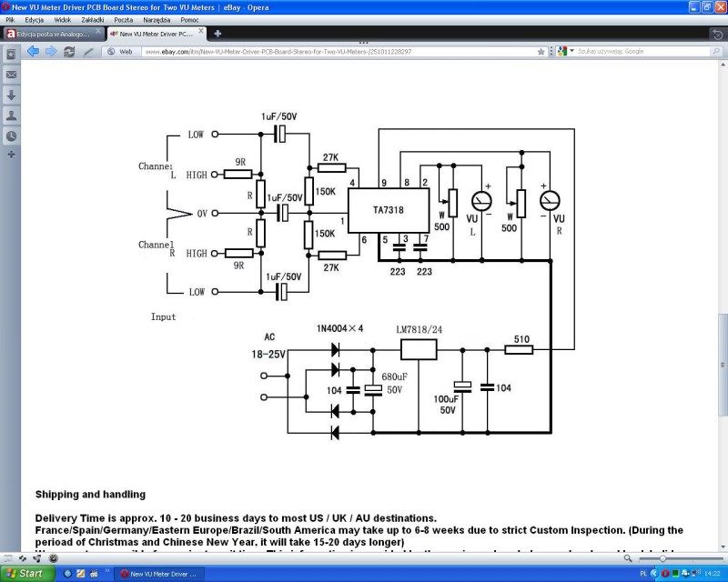The image size is (728, 582).
Task: Expand the quick launch chevron in taskbar
Action: click(x=106, y=571)
